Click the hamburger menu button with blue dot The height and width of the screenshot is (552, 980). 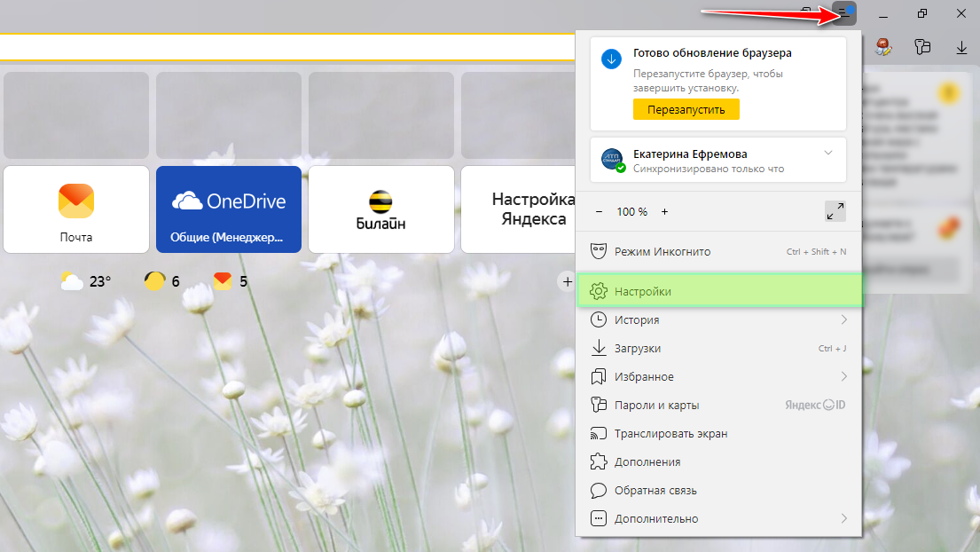pos(845,14)
